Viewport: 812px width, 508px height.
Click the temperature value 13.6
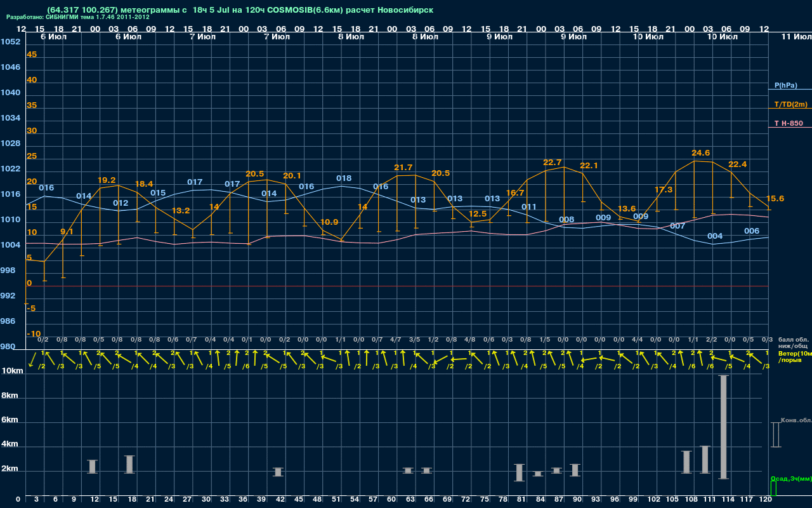point(626,208)
